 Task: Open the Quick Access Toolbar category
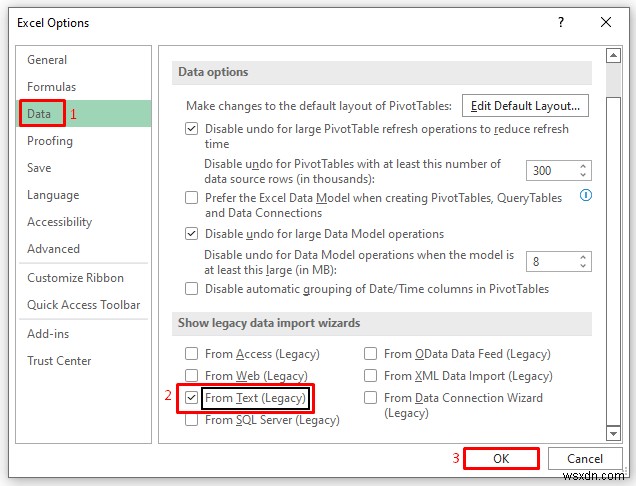click(x=84, y=305)
